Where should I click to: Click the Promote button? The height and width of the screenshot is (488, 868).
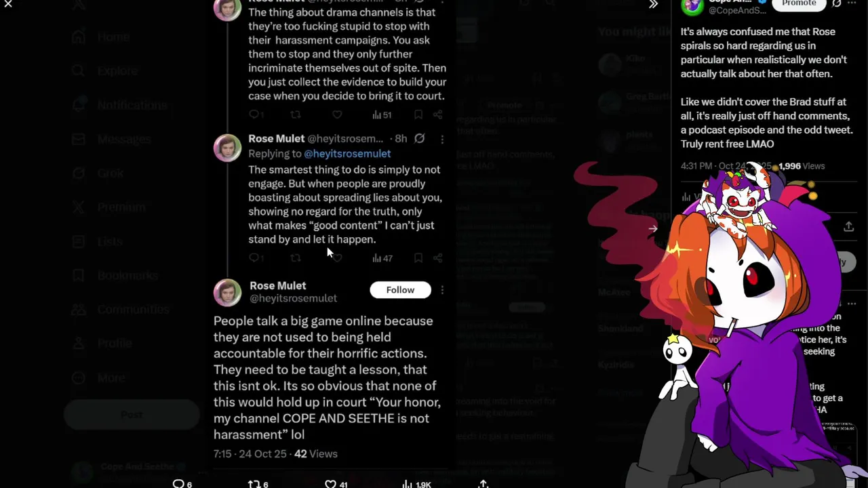pos(799,3)
